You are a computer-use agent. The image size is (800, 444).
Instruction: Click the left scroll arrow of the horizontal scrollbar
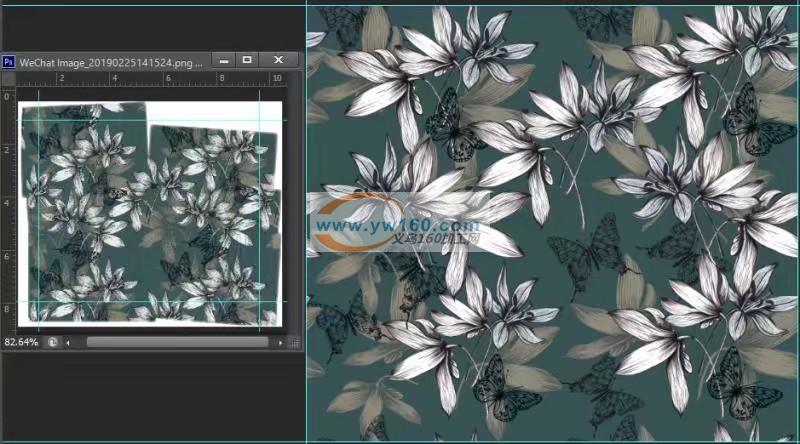69,342
